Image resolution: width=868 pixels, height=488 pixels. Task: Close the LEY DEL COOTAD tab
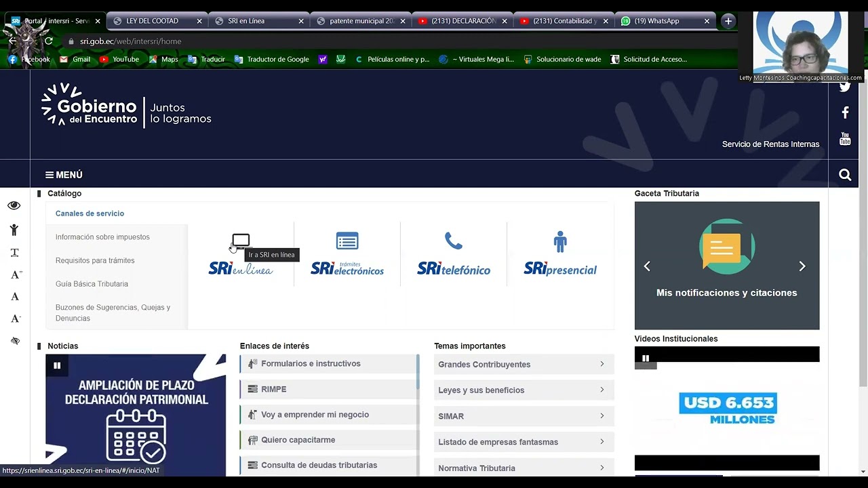[199, 21]
